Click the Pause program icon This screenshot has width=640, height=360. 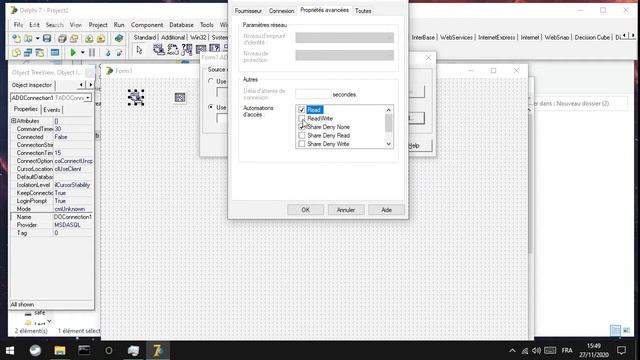92,52
